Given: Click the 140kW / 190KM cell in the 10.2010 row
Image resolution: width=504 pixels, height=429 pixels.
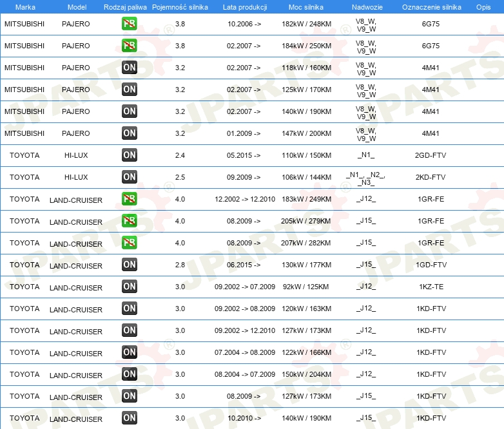Looking at the screenshot, I should coord(306,418).
